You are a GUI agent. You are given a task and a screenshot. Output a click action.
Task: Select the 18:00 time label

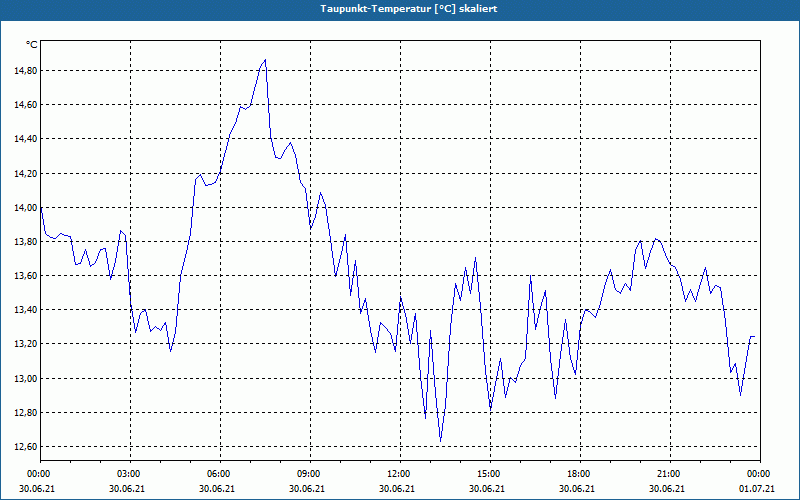click(x=580, y=474)
